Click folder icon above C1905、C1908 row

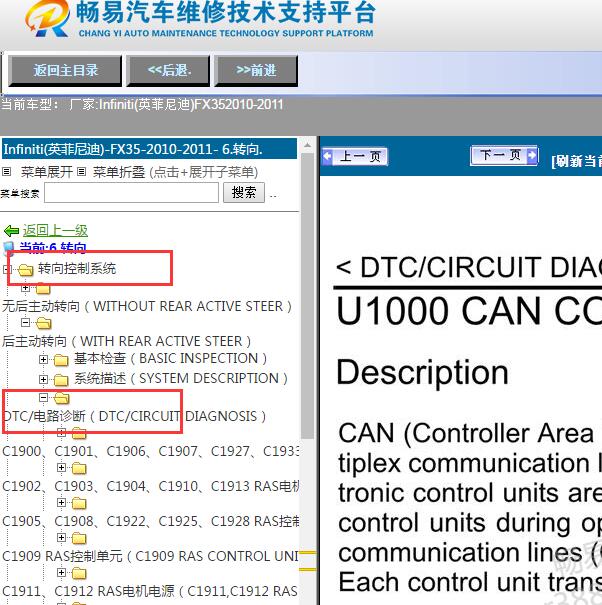tap(79, 504)
